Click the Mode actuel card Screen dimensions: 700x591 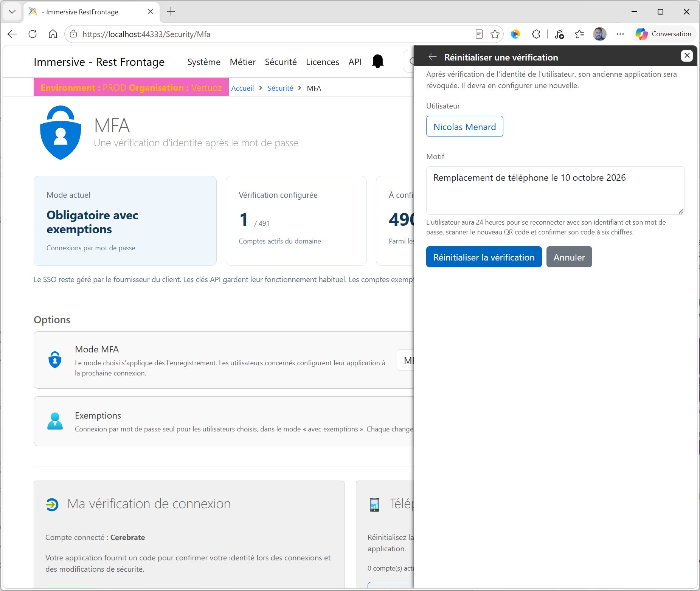point(125,221)
